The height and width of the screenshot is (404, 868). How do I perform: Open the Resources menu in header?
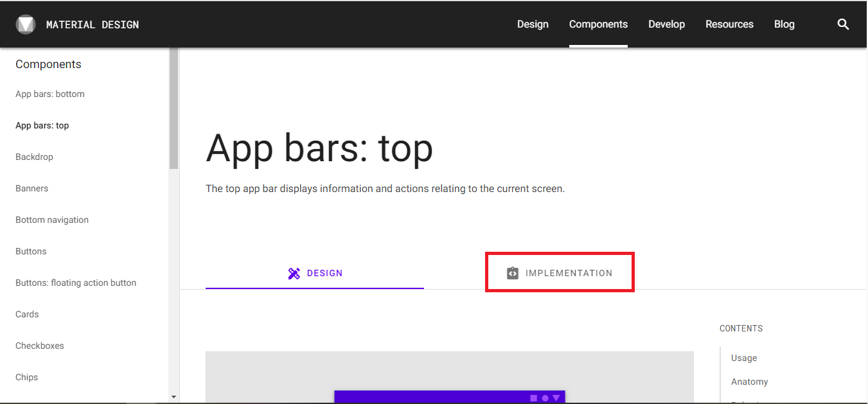729,24
